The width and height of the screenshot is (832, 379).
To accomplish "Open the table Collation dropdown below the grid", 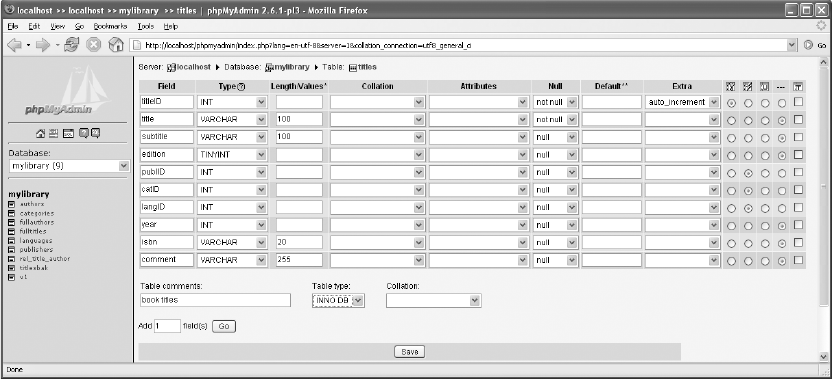I will (x=434, y=300).
